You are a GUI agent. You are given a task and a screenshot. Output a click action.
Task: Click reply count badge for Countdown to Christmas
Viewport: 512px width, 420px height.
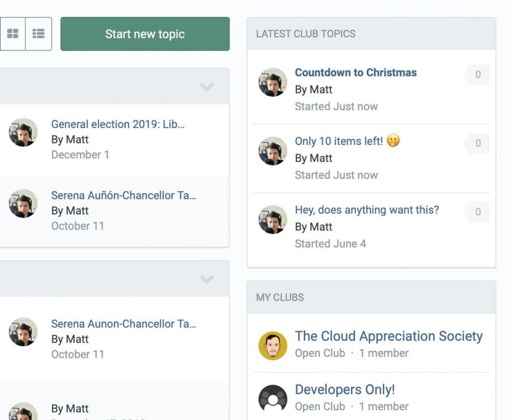(x=477, y=74)
